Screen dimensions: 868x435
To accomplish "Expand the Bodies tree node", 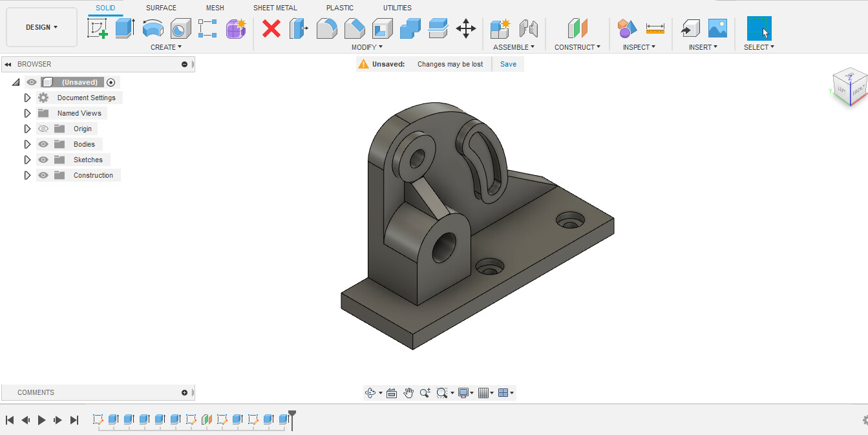I will coord(27,144).
